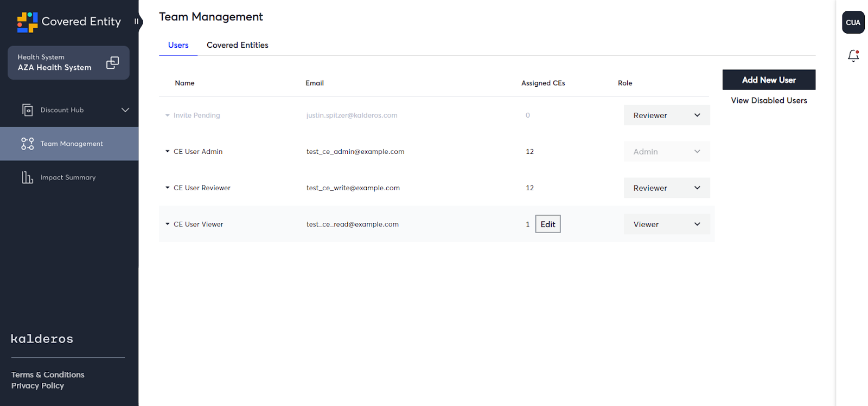Screen dimensions: 868x406
Task: Click the CE User Reviewer name
Action: (202, 188)
